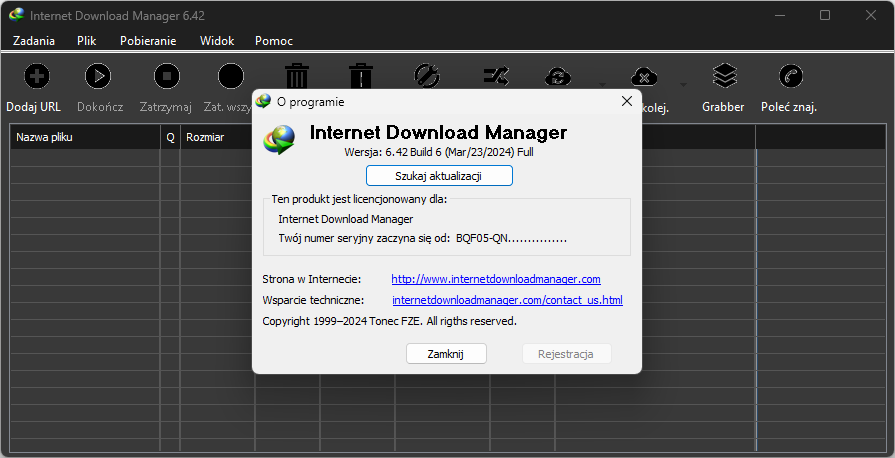
Task: Sort by the Nazwa pliku column header
Action: [x=85, y=137]
